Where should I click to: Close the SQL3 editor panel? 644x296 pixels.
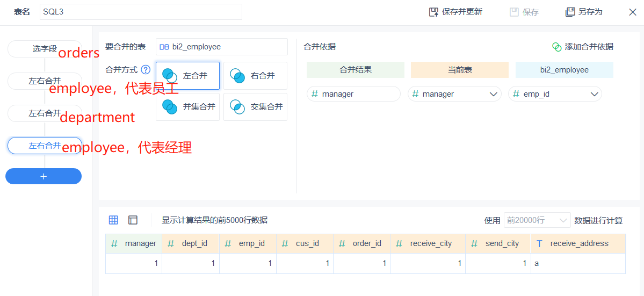point(632,12)
